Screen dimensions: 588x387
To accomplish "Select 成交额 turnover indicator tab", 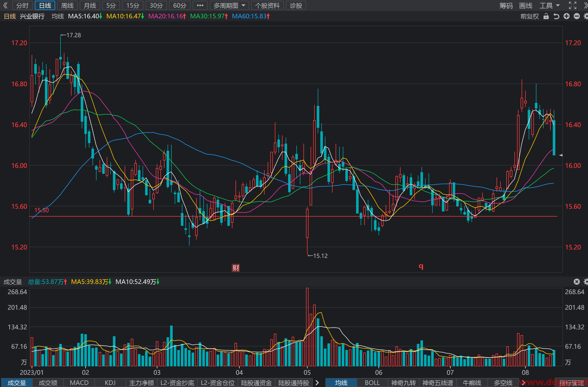I will [x=48, y=383].
